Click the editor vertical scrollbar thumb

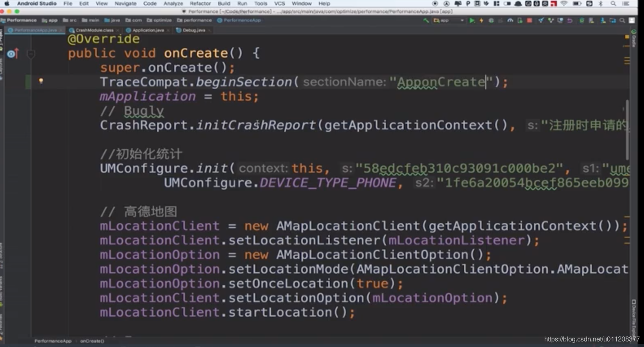(627, 130)
